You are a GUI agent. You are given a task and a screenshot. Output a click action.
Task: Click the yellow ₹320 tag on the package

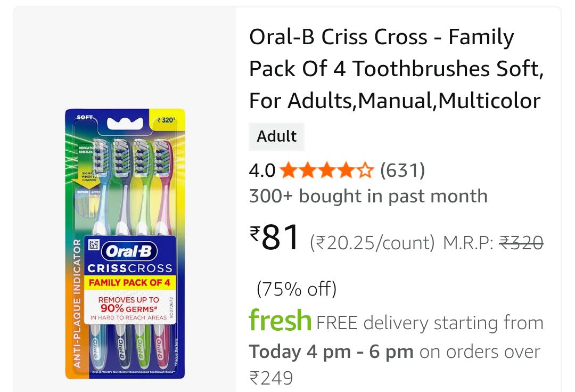(x=167, y=120)
